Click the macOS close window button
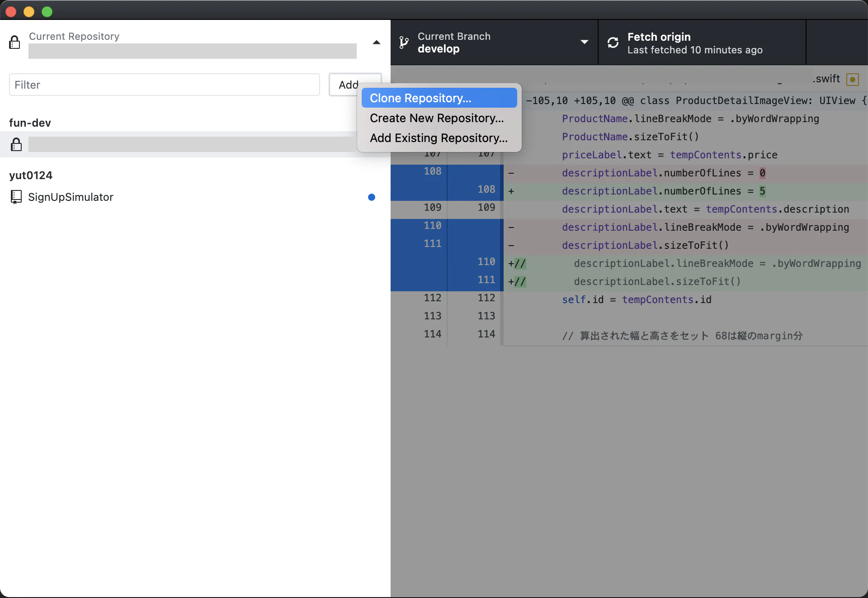This screenshot has height=598, width=868. [x=11, y=12]
